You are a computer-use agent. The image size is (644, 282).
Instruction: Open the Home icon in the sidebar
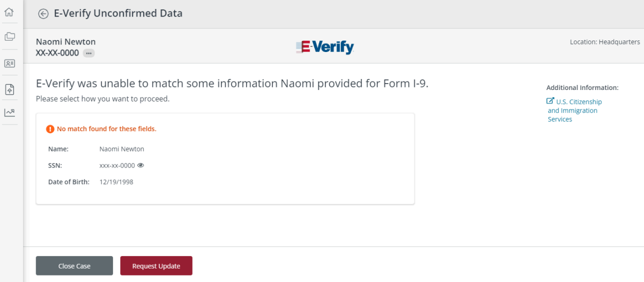(9, 12)
